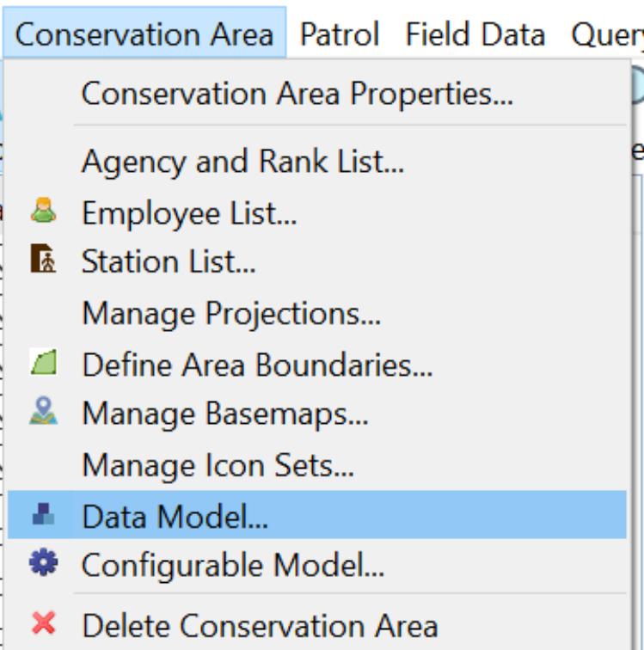Image resolution: width=644 pixels, height=650 pixels.
Task: Select the Data Model... text entry
Action: tap(175, 516)
